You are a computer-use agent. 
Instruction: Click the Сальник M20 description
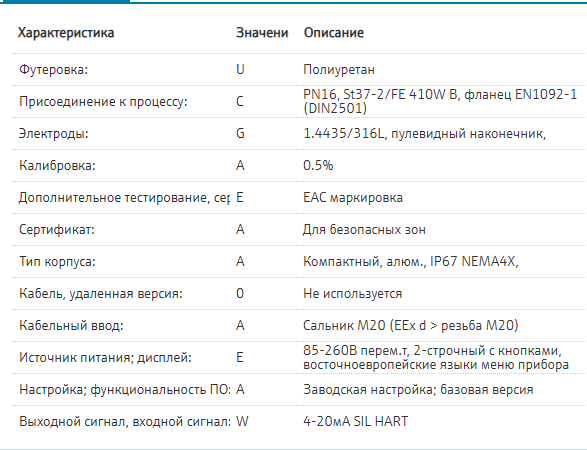[x=411, y=325]
